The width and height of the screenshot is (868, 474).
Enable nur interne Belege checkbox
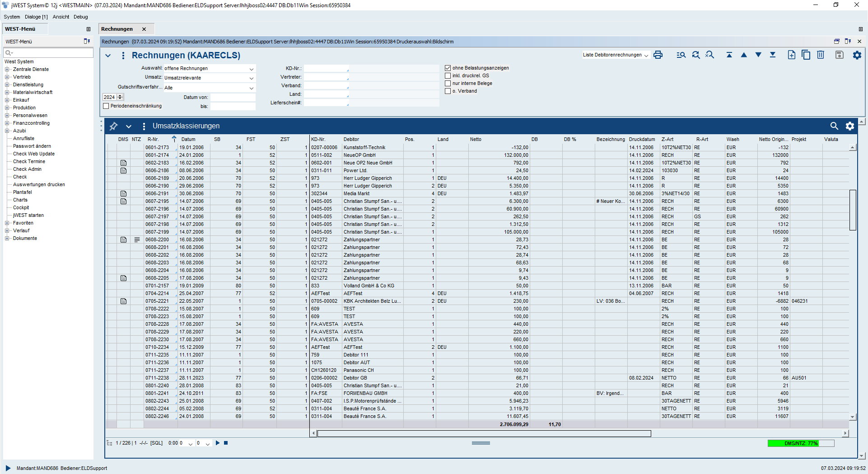pos(448,83)
